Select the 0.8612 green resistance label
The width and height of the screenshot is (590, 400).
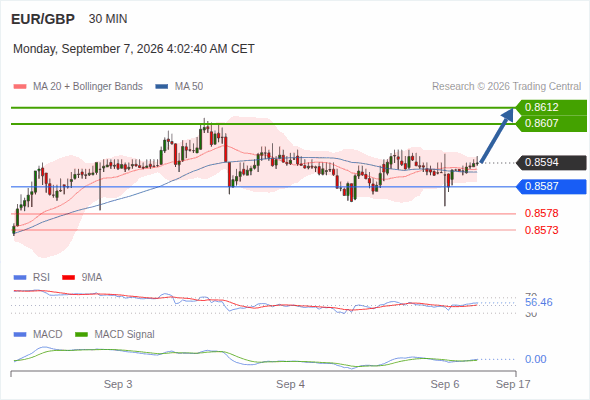coord(551,108)
